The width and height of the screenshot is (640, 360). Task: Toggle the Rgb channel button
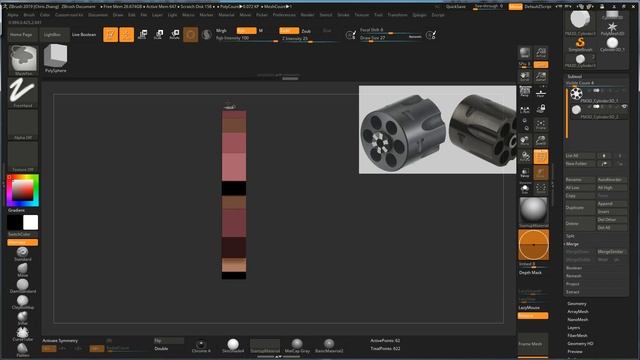247,31
